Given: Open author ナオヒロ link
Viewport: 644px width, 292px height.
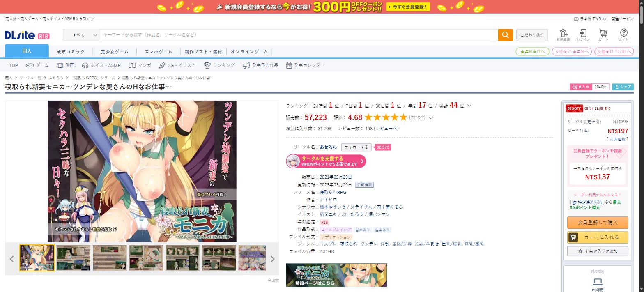Looking at the screenshot, I should pos(328,200).
